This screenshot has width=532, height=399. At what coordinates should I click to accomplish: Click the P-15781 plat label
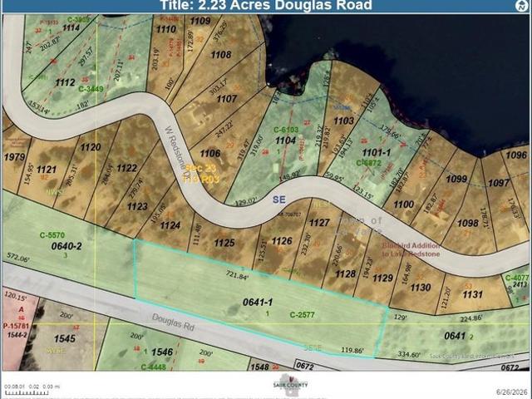[x=17, y=326]
